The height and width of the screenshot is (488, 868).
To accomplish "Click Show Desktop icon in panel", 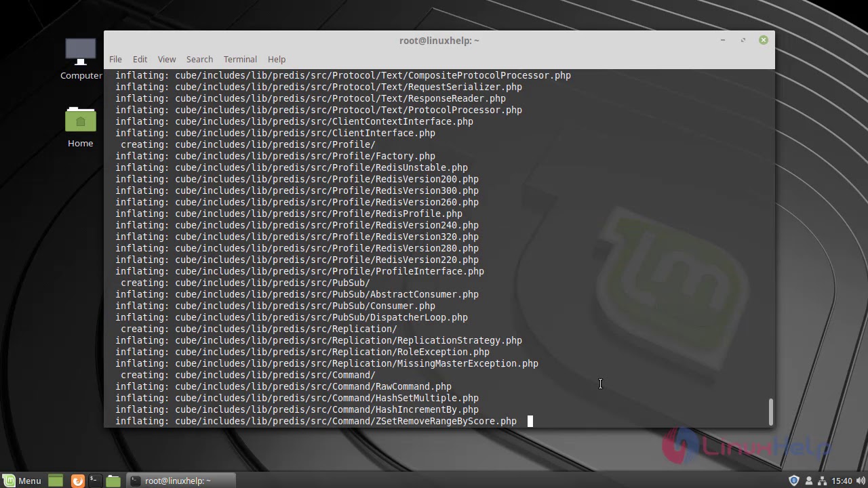I will (x=56, y=481).
